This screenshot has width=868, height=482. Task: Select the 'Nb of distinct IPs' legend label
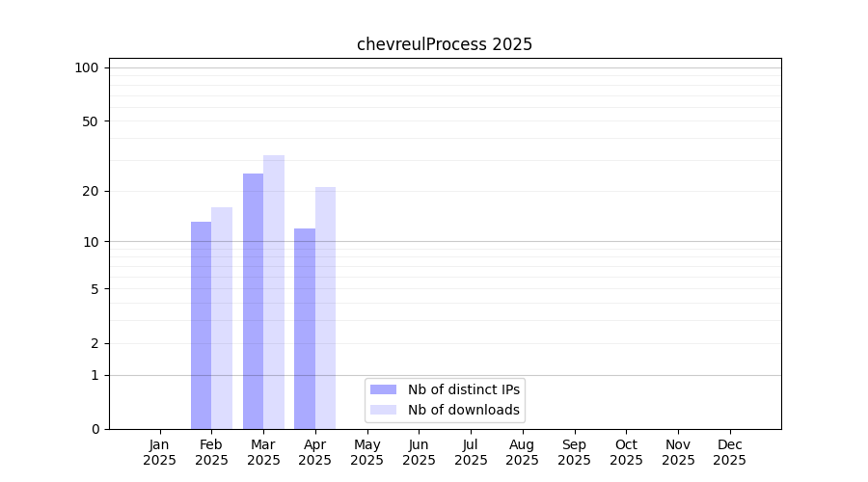tap(463, 389)
